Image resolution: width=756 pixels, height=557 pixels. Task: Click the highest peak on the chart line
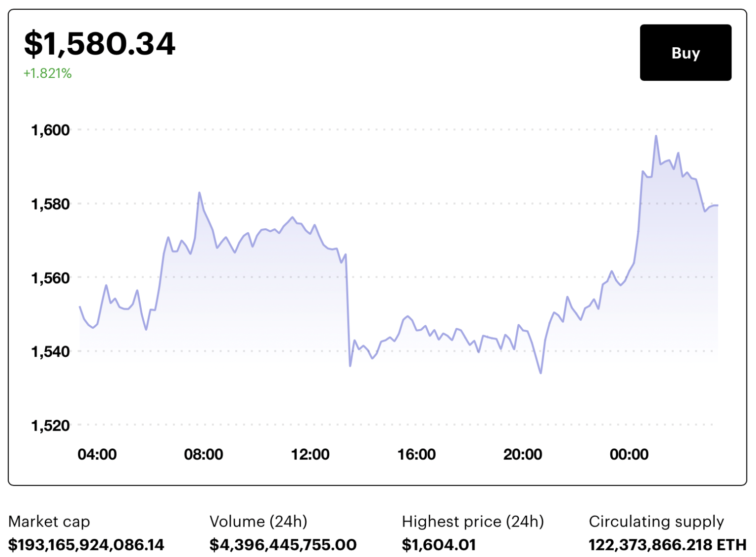coord(656,136)
